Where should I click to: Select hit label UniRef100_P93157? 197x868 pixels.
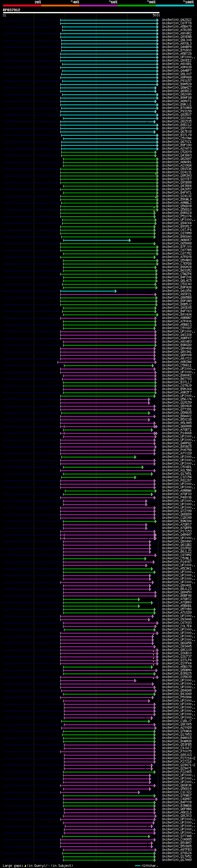click(x=176, y=81)
